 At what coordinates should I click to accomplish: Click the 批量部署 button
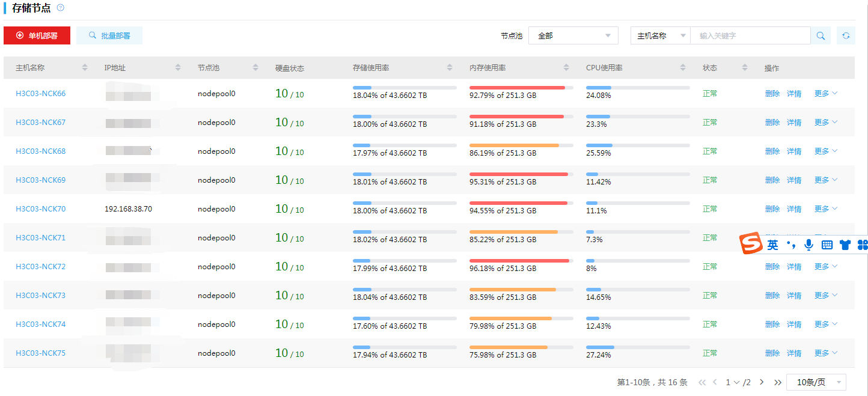point(109,36)
